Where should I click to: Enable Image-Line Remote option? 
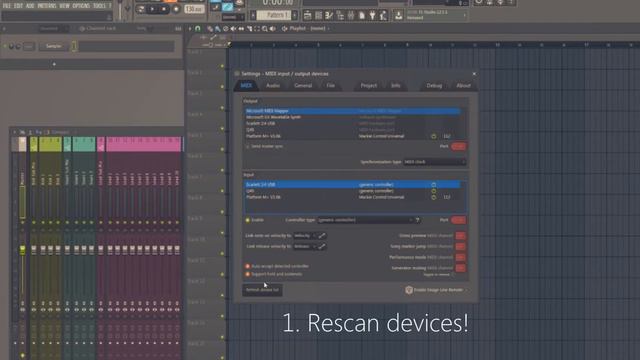(x=433, y=290)
